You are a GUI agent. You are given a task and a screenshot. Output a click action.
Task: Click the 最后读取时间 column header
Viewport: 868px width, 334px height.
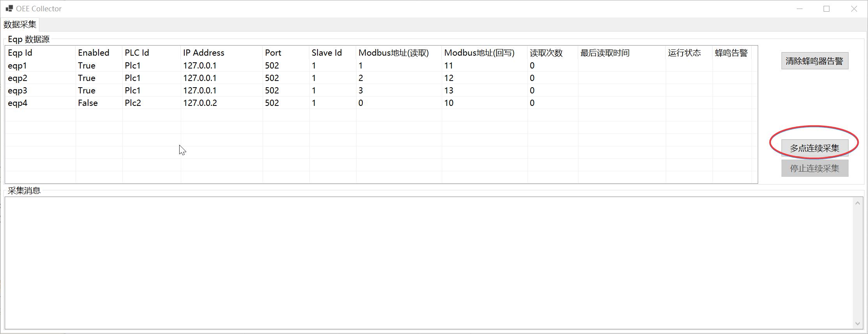[x=605, y=53]
